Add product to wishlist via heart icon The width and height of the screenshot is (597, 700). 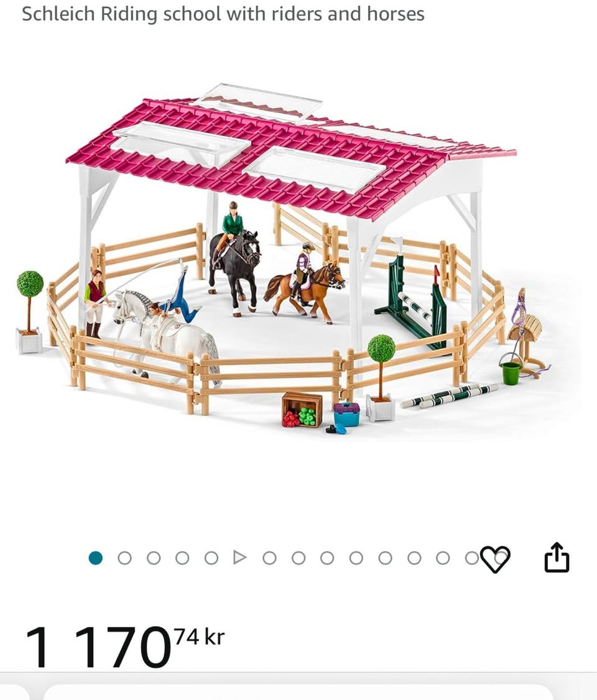click(495, 558)
